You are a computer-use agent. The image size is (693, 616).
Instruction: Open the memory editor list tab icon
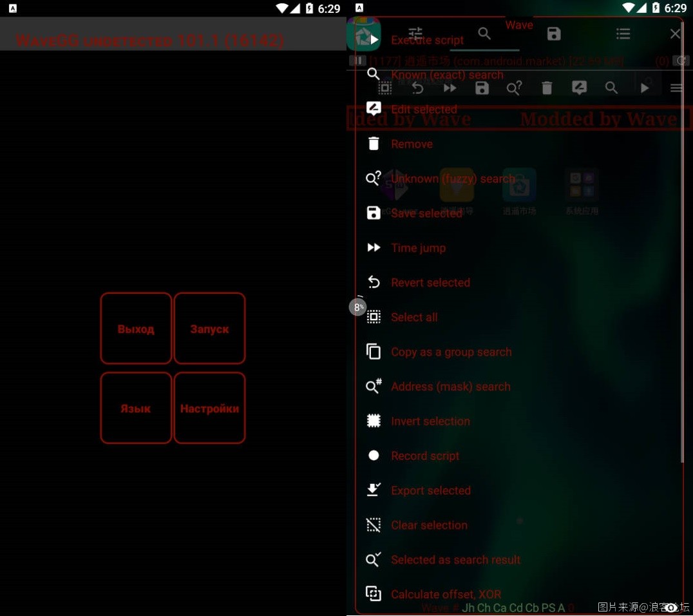[x=623, y=34]
